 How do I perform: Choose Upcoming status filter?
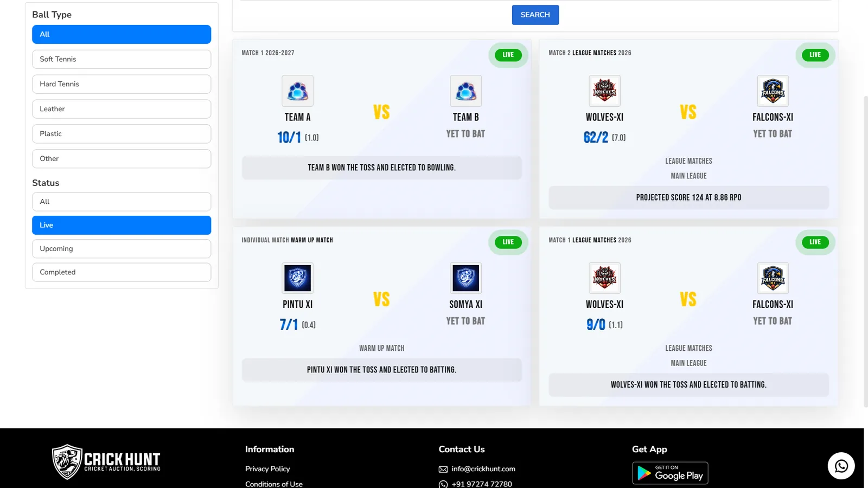[122, 249]
